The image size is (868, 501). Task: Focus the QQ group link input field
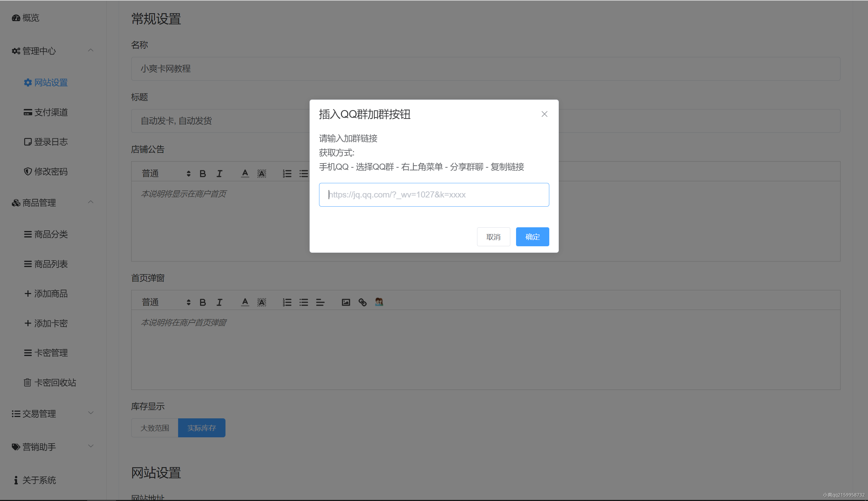(x=434, y=195)
